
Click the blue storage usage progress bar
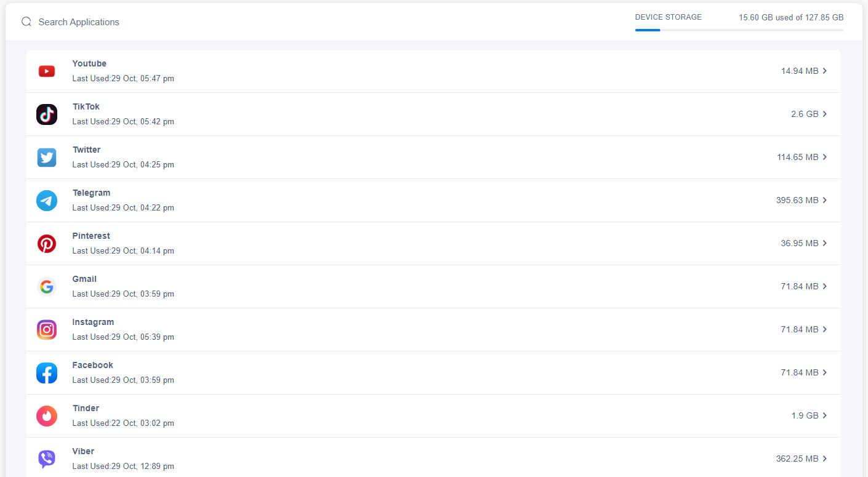click(x=648, y=28)
